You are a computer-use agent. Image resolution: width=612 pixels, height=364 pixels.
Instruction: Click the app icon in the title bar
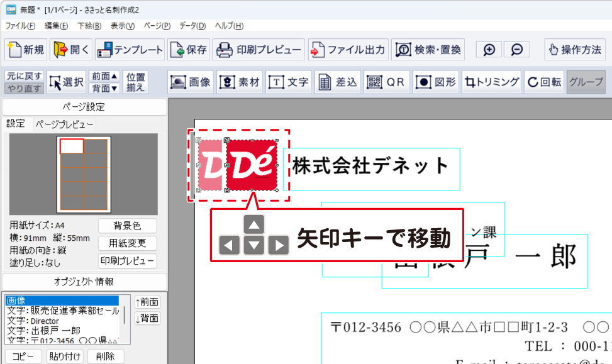(11, 10)
